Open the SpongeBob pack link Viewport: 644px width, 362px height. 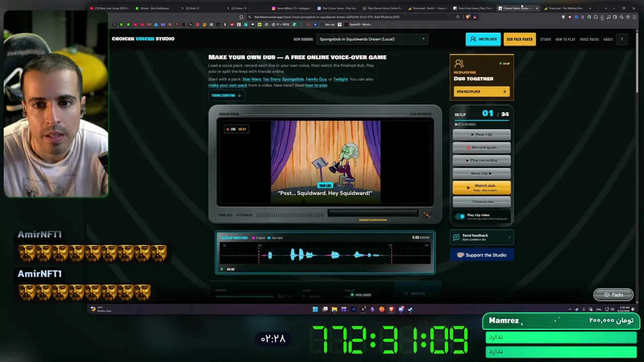point(293,79)
